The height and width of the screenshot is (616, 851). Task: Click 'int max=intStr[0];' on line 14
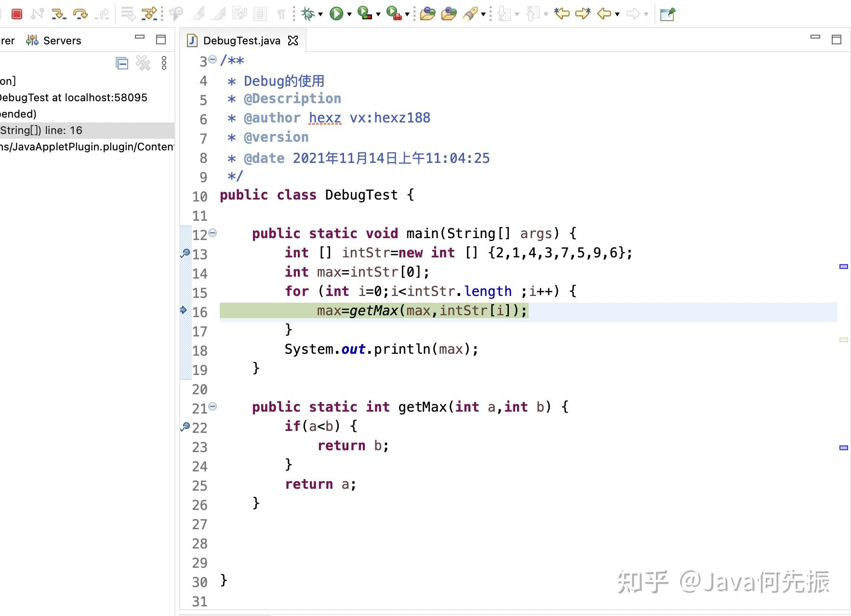click(357, 272)
